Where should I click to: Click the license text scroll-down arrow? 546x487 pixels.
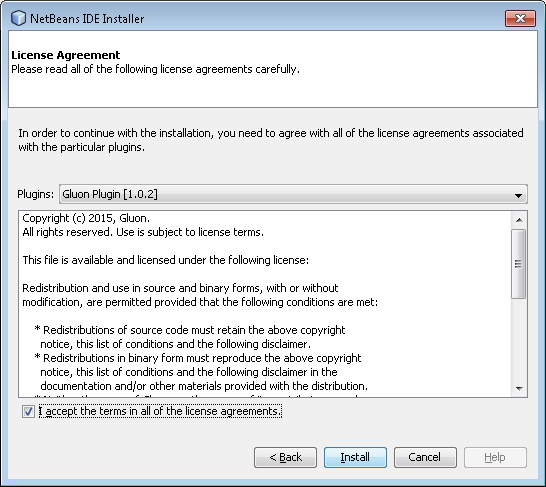click(x=519, y=388)
